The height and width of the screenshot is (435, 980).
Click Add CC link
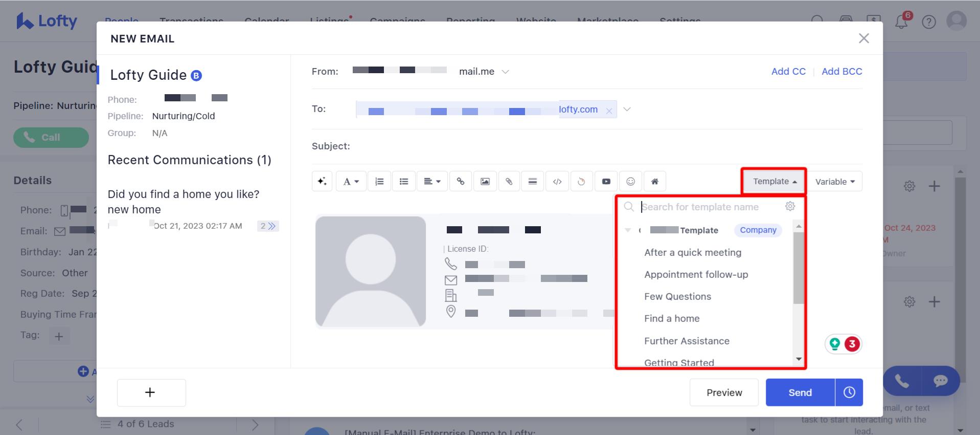tap(788, 71)
